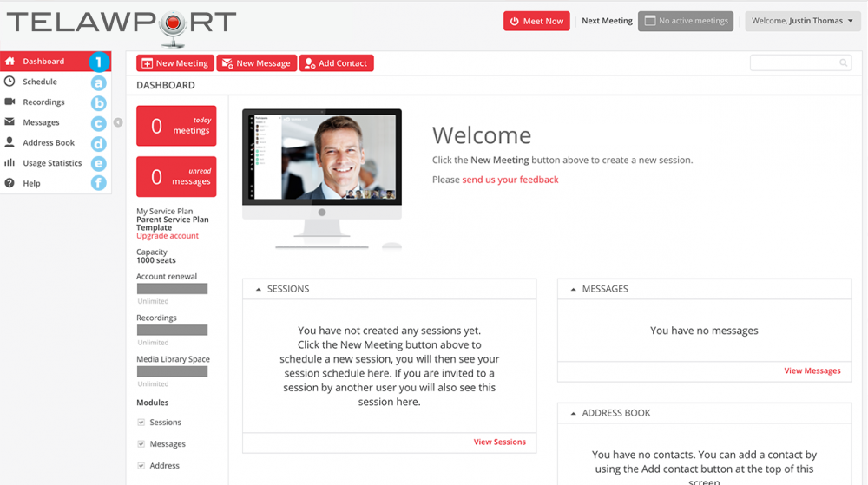Click the Usage Statistics bar chart icon
This screenshot has height=485, width=868.
point(10,162)
